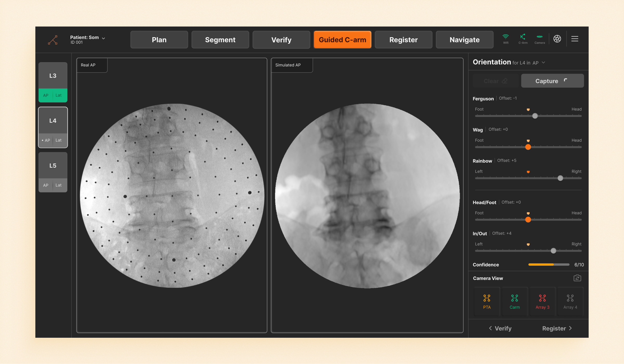The image size is (624, 364).
Task: Switch to the Segment tab
Action: (x=220, y=40)
